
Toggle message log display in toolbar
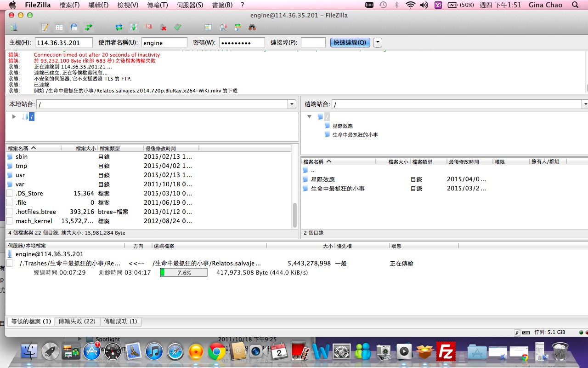(x=45, y=27)
